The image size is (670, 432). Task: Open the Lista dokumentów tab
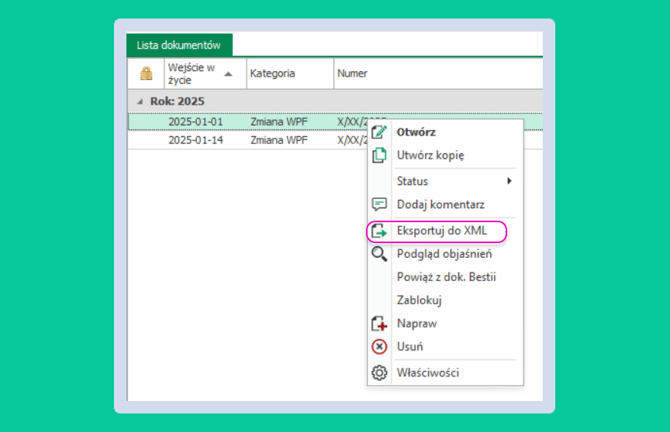coord(179,45)
